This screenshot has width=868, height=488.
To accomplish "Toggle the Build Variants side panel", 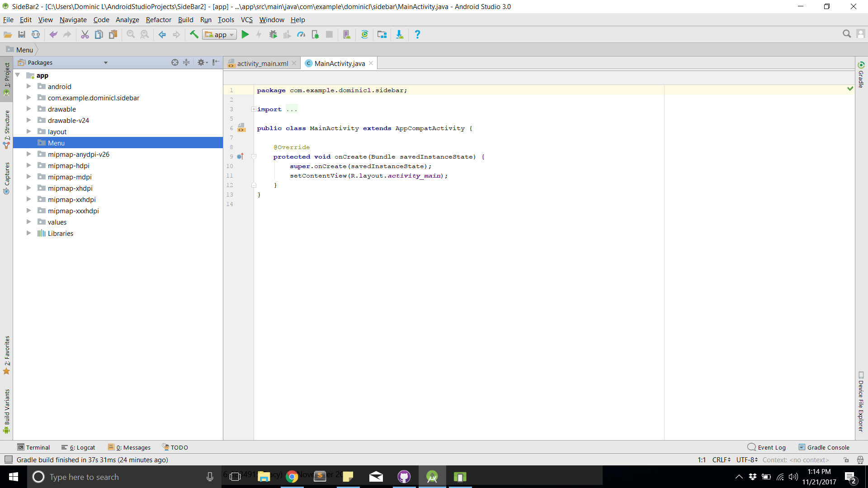I will (x=7, y=411).
